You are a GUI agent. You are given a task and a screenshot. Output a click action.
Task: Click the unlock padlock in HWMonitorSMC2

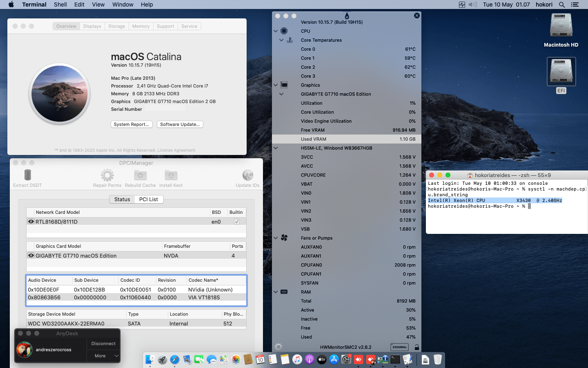416,347
